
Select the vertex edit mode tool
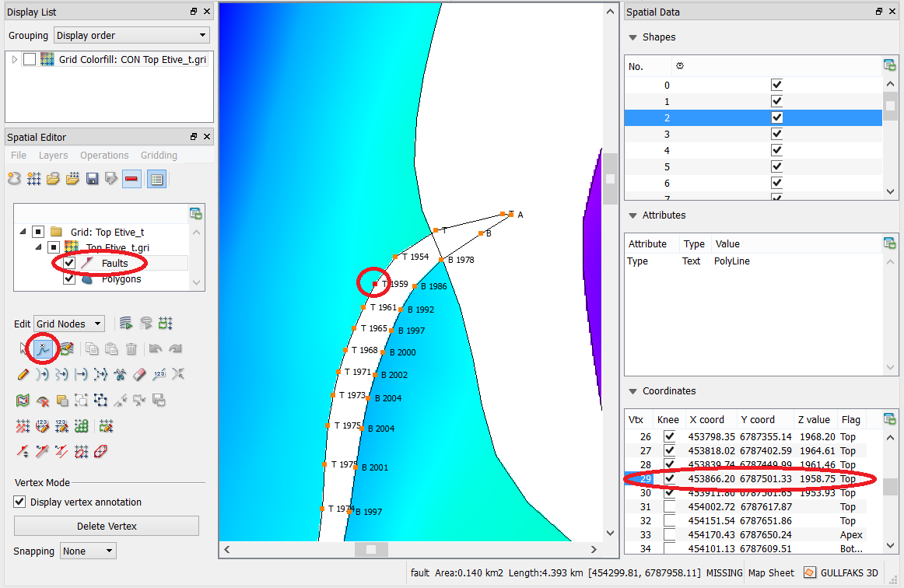click(x=44, y=349)
